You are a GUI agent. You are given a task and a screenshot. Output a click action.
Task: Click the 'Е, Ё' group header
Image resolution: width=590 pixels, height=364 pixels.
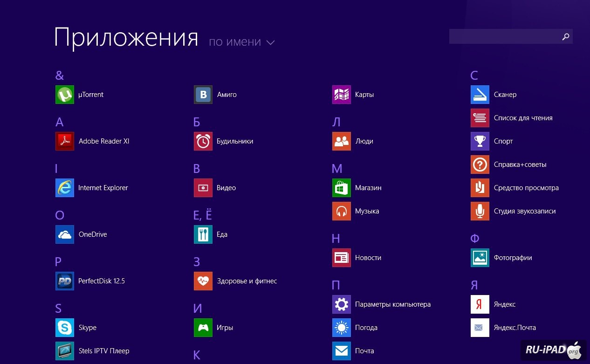tap(203, 215)
